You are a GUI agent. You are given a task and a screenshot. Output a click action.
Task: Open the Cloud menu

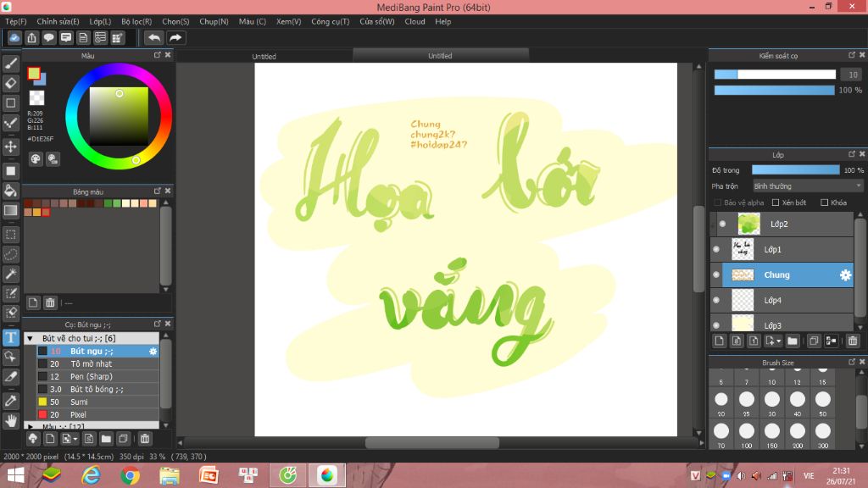coord(415,21)
